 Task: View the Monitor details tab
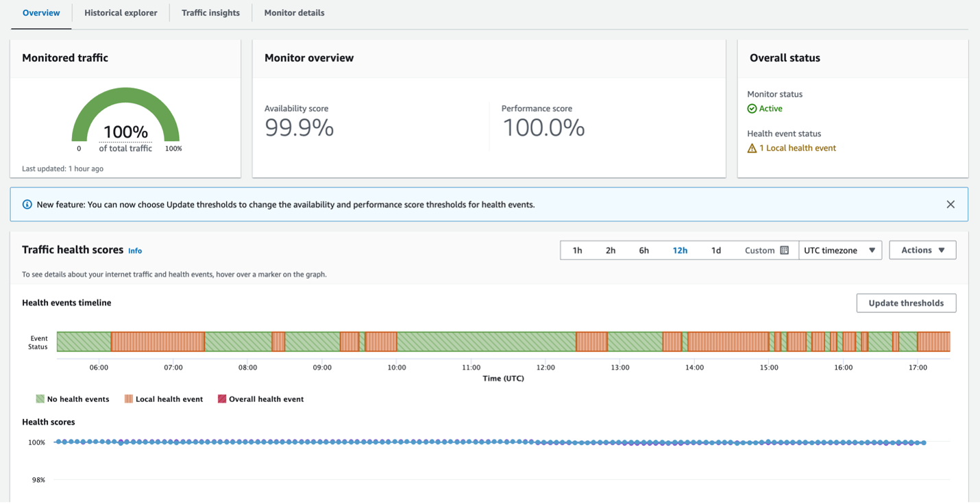pyautogui.click(x=294, y=12)
